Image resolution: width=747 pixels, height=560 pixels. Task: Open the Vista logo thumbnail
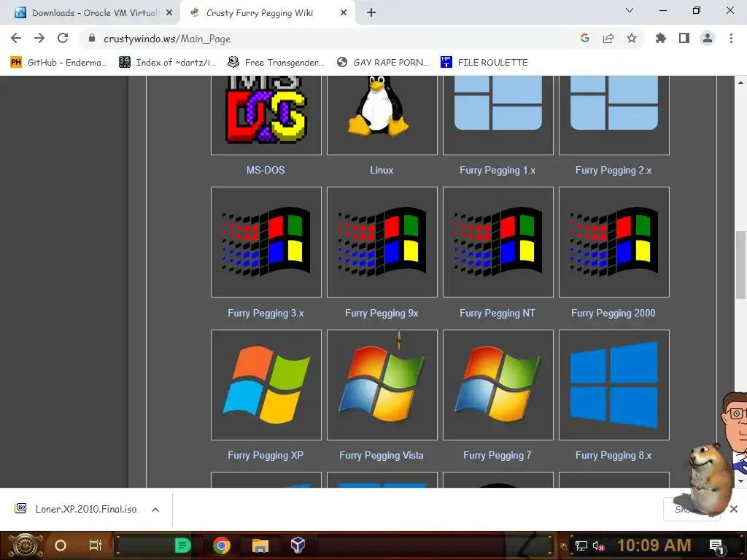click(x=382, y=385)
